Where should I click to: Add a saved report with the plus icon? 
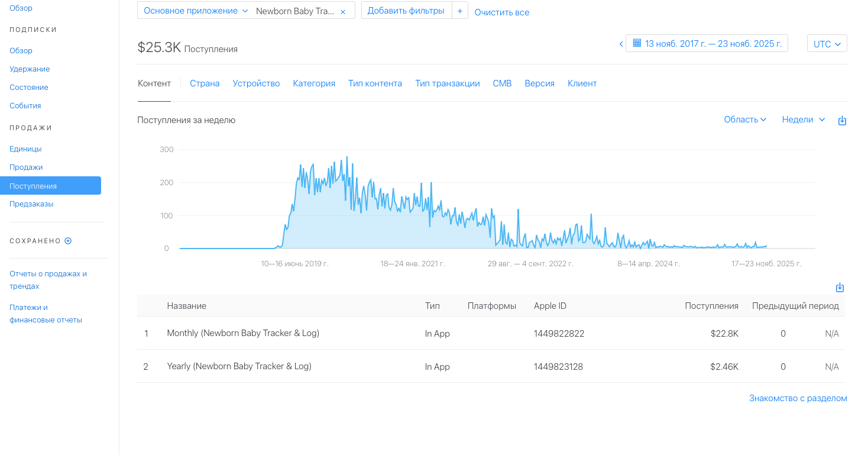point(68,241)
